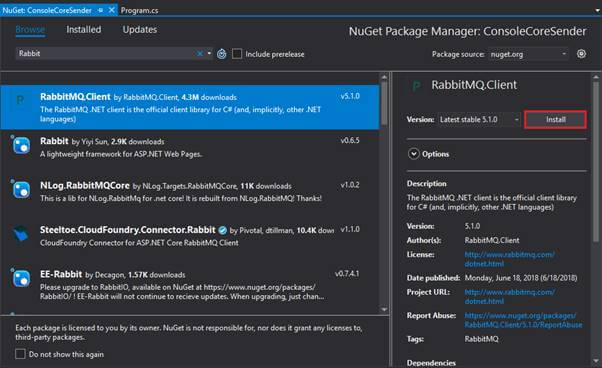Clear the Rabbit search text with X

pos(200,54)
